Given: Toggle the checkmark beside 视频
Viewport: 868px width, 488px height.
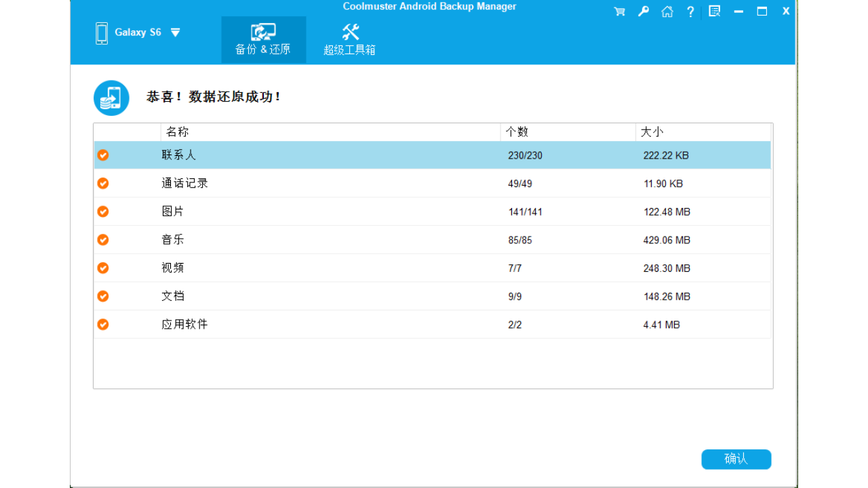Looking at the screenshot, I should (x=102, y=268).
